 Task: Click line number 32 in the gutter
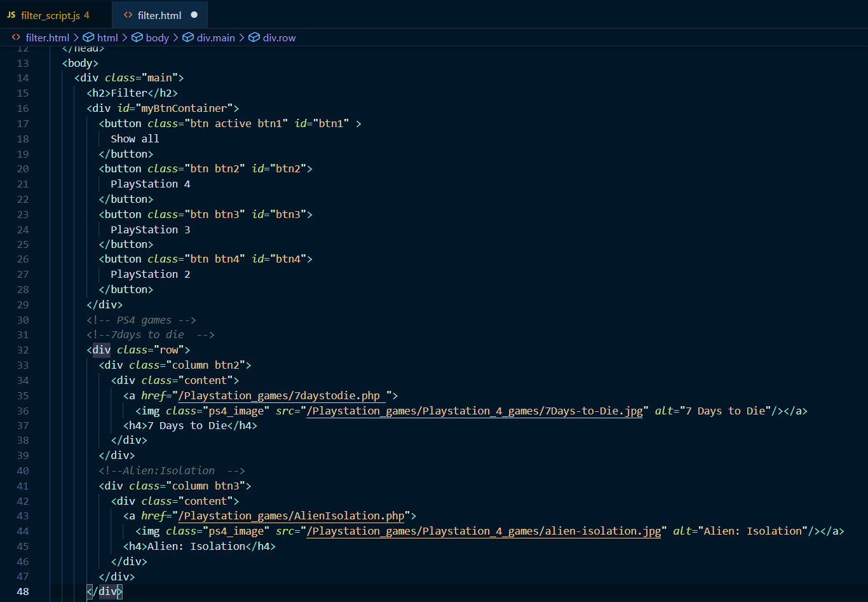(x=23, y=350)
